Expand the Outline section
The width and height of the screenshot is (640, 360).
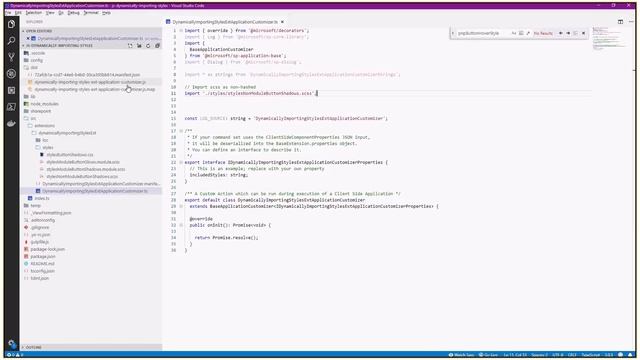pyautogui.click(x=92, y=347)
